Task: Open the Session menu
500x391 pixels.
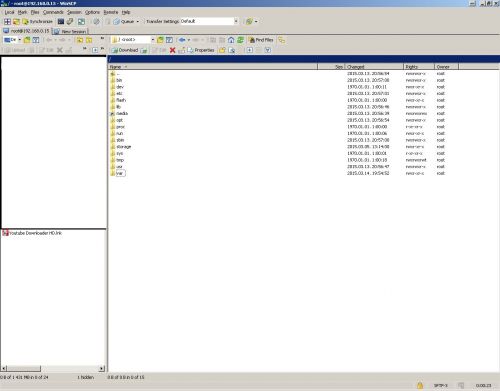Action: (74, 12)
